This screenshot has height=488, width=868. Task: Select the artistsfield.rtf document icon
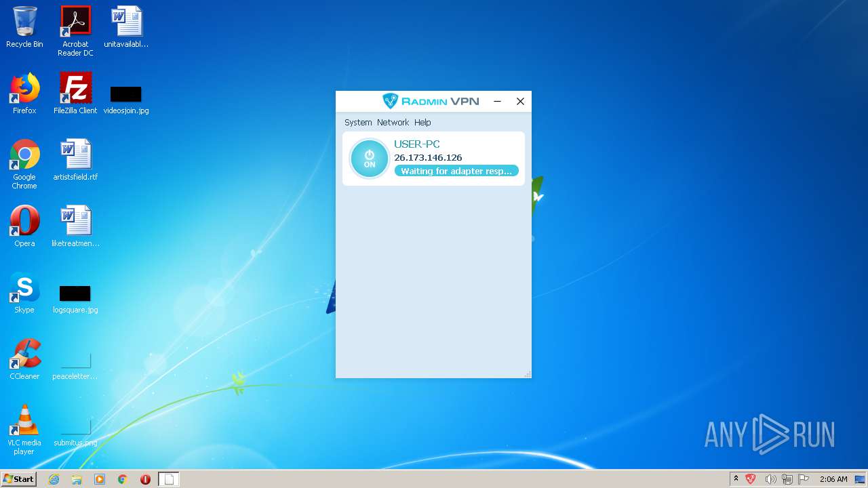(75, 160)
